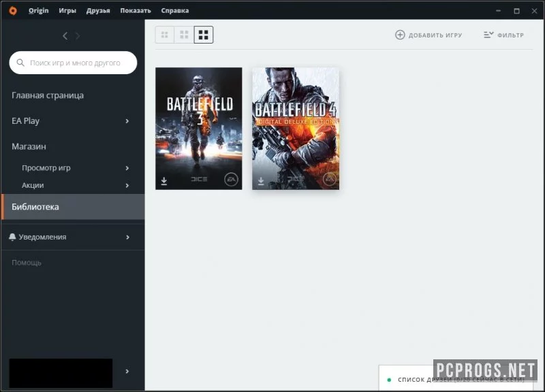Image resolution: width=545 pixels, height=392 pixels.
Task: Select the Battlefield 3 game tile
Action: [199, 129]
